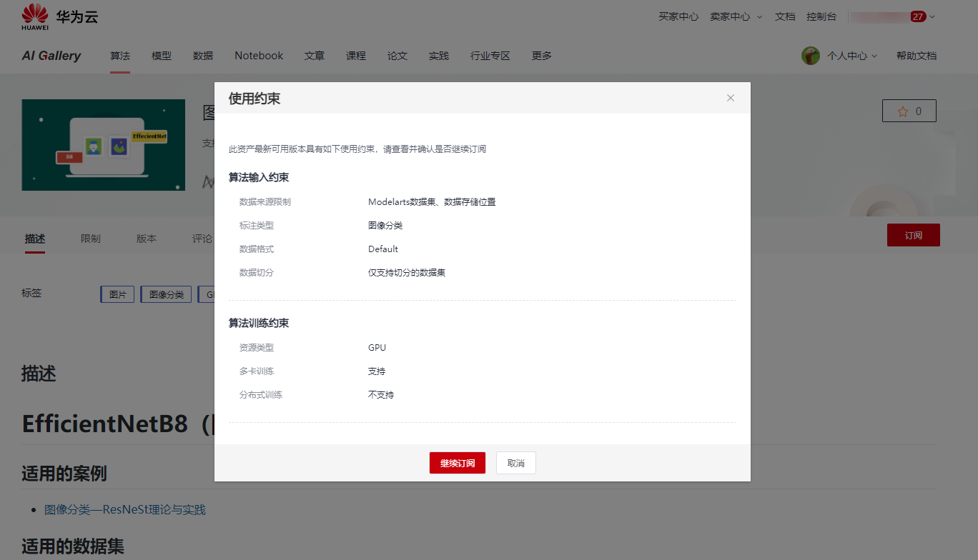Image resolution: width=978 pixels, height=560 pixels.
Task: Click the 算法训练约束 section heading
Action: (x=259, y=323)
